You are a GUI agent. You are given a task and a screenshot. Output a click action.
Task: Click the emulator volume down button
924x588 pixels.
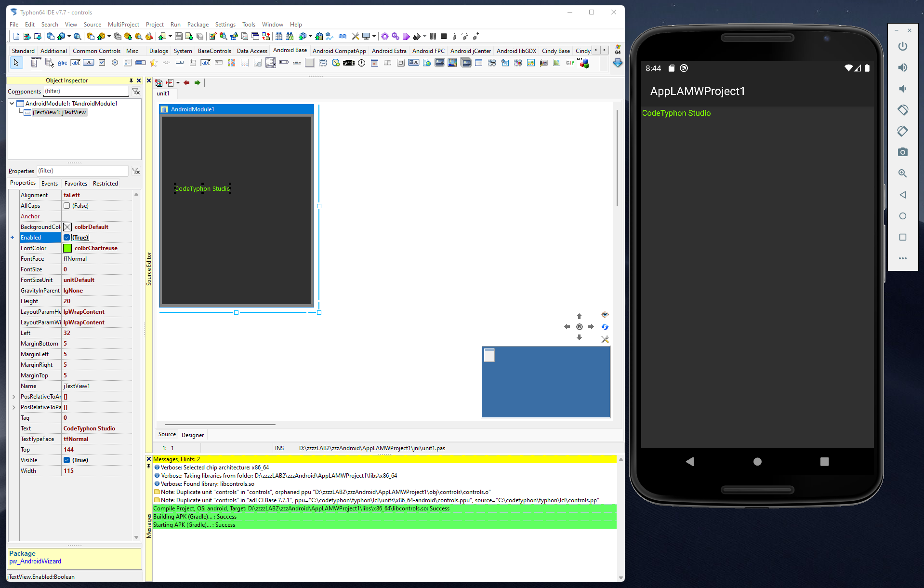(903, 89)
